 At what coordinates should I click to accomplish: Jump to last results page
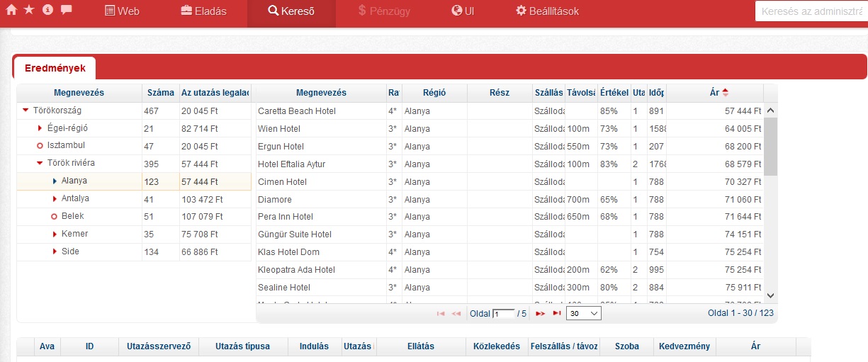557,313
